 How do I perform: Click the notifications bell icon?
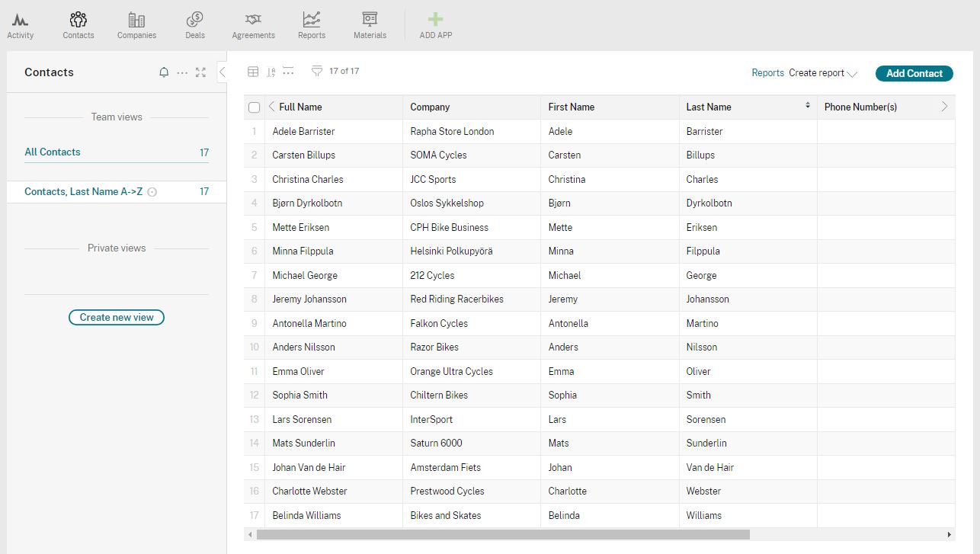click(x=164, y=72)
